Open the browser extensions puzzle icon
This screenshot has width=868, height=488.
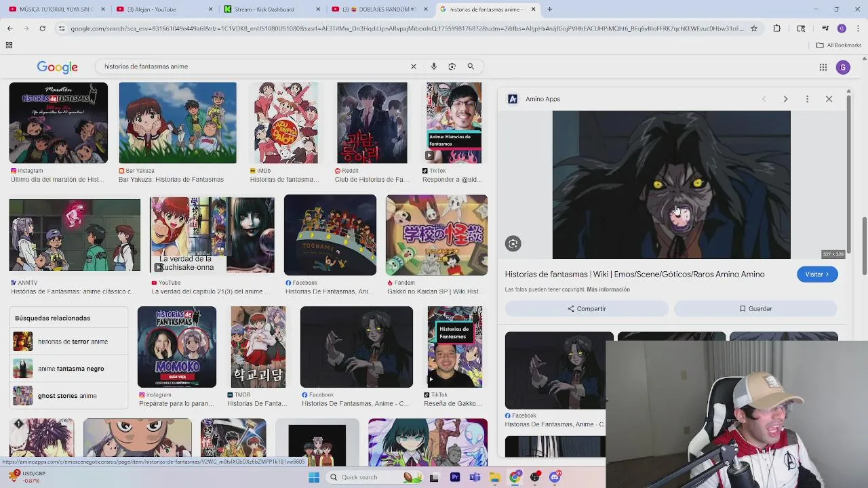click(777, 28)
